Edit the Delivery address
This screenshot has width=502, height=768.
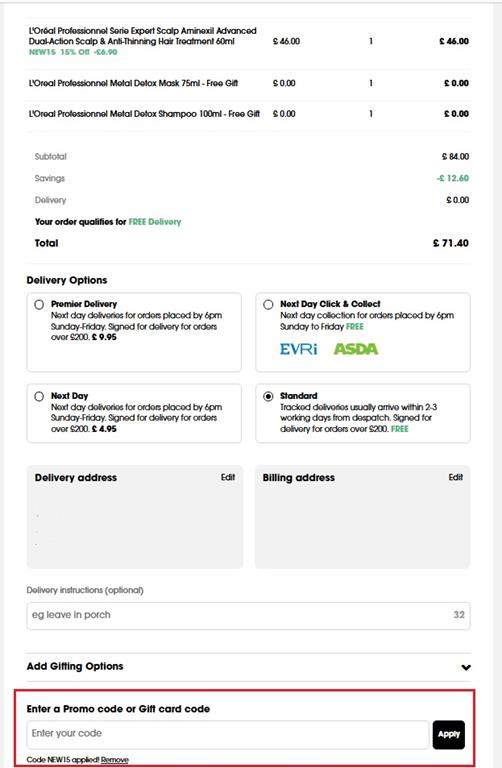point(228,477)
